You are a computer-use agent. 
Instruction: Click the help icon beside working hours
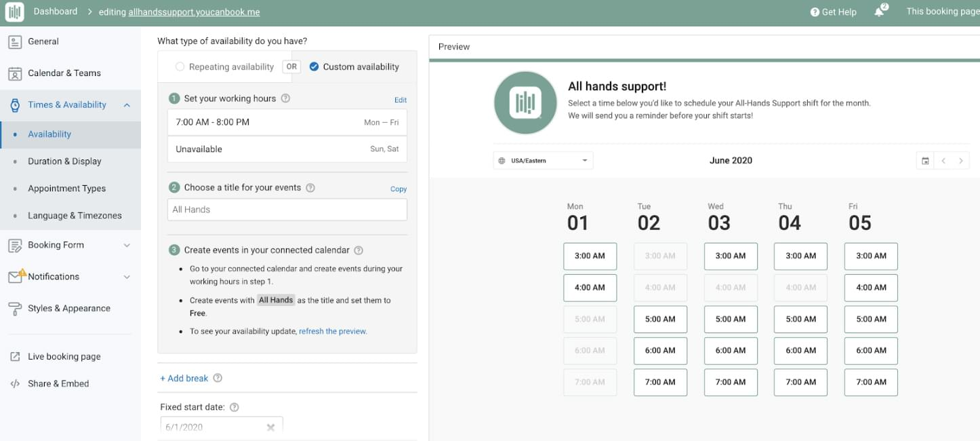tap(285, 98)
